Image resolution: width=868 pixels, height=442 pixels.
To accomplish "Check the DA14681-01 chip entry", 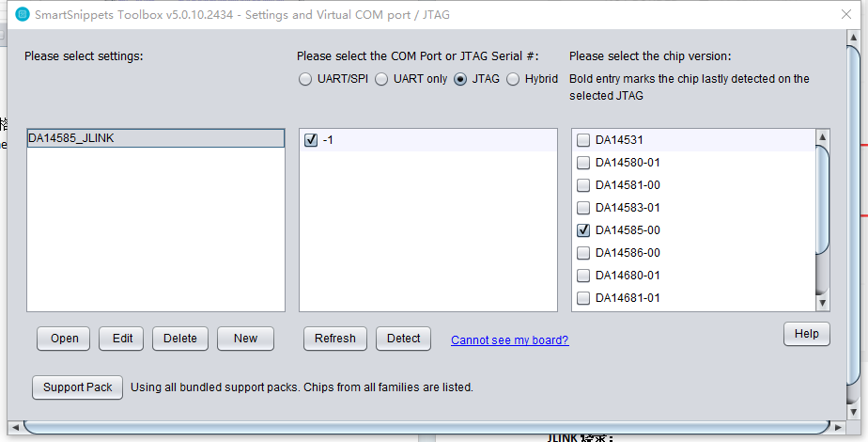I will (x=583, y=298).
